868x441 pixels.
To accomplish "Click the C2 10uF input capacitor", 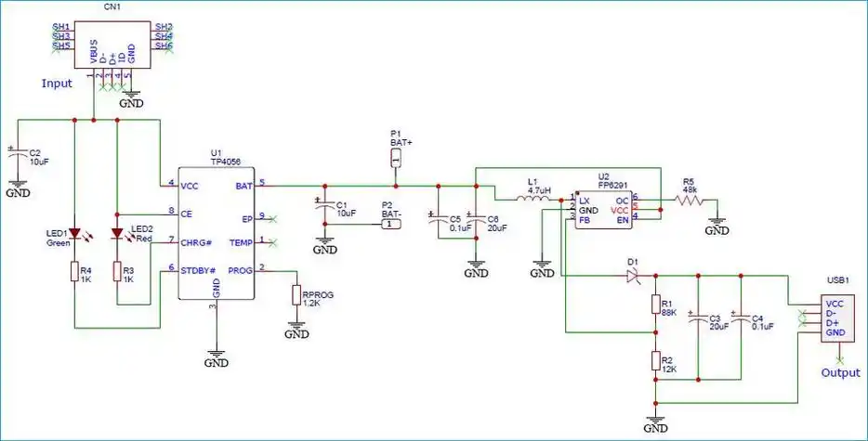I will [x=15, y=156].
